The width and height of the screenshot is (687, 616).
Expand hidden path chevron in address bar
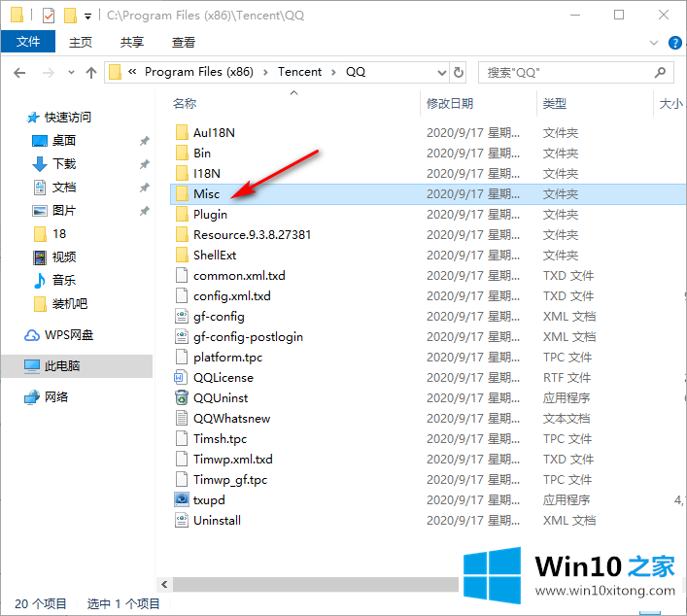point(132,72)
